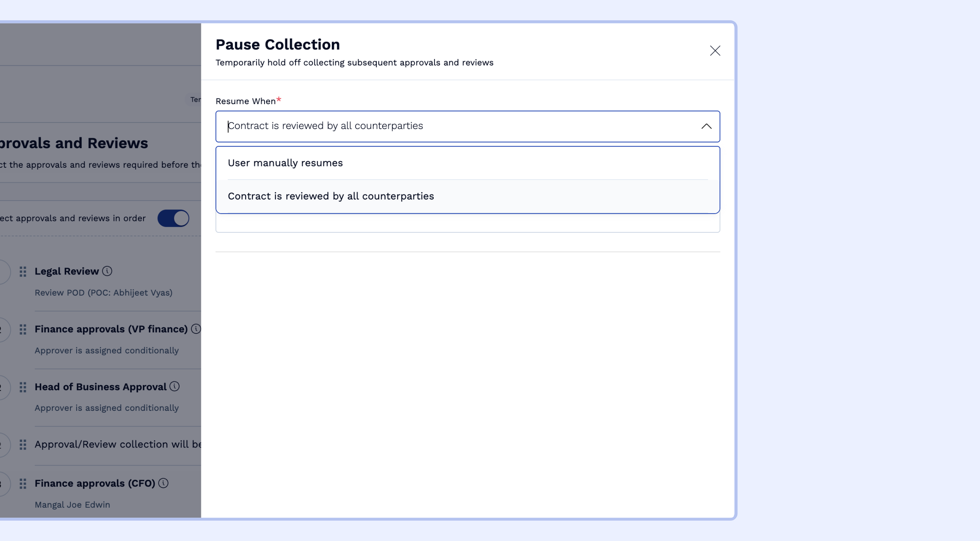980x541 pixels.
Task: Collapse the Resume When dropdown chevron
Action: (x=706, y=126)
